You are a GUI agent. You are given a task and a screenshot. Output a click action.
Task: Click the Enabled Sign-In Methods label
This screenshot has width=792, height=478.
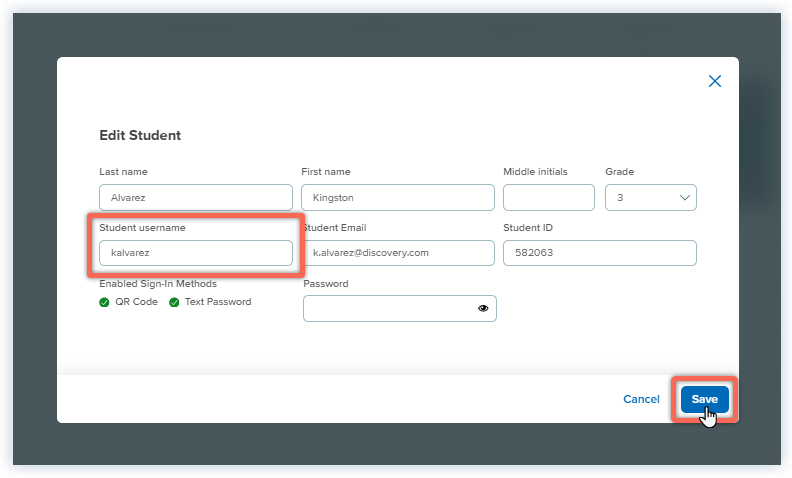[158, 284]
